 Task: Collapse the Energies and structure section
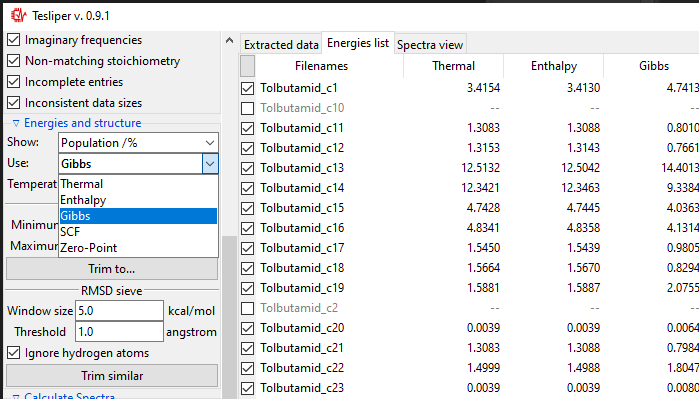coord(16,123)
